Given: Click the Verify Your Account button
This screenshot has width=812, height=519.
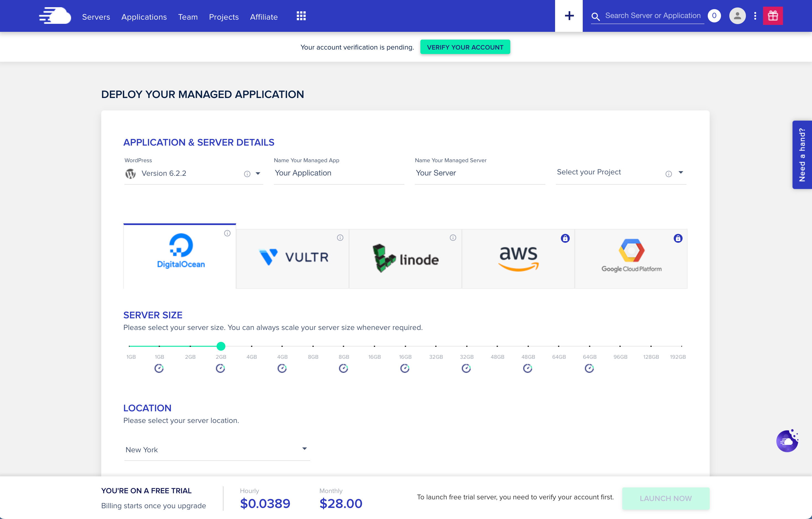Looking at the screenshot, I should coord(465,47).
